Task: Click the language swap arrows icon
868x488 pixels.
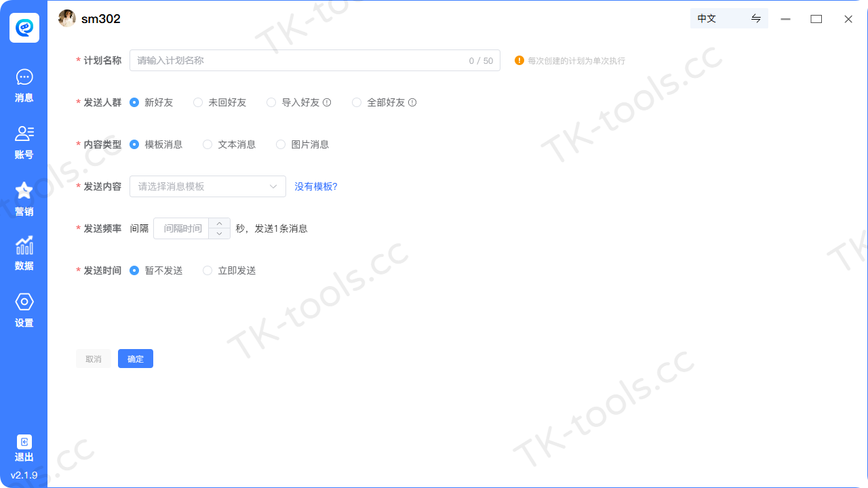Action: coord(756,18)
